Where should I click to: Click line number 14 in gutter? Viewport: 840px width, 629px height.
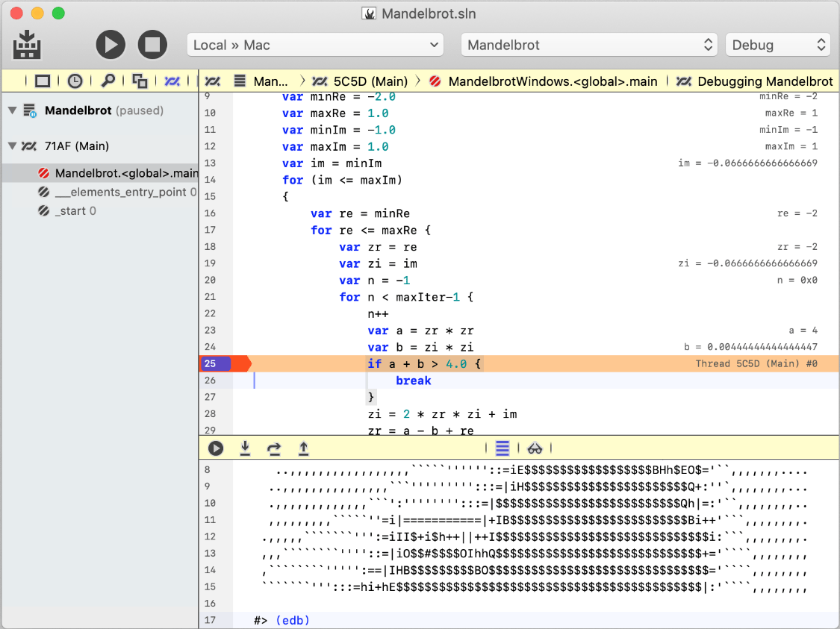click(x=210, y=180)
